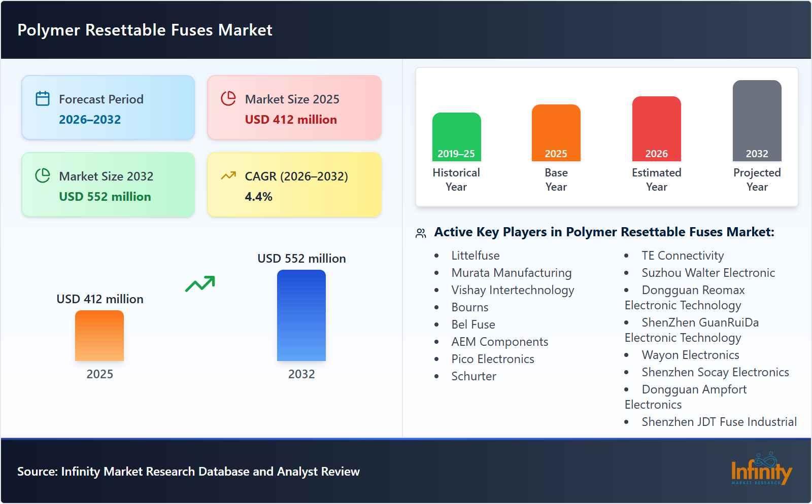Click the gray 2032 Projected Year bar
812x504 pixels.
[x=757, y=121]
